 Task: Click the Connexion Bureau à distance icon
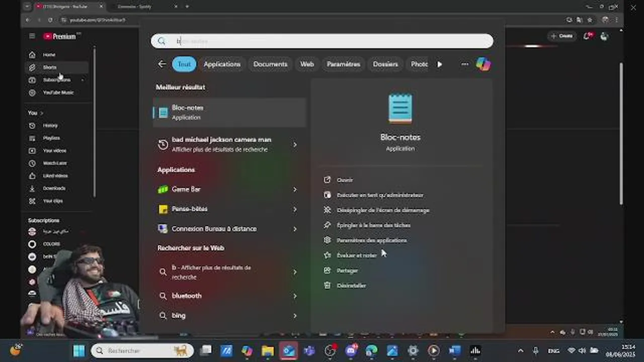click(x=163, y=229)
